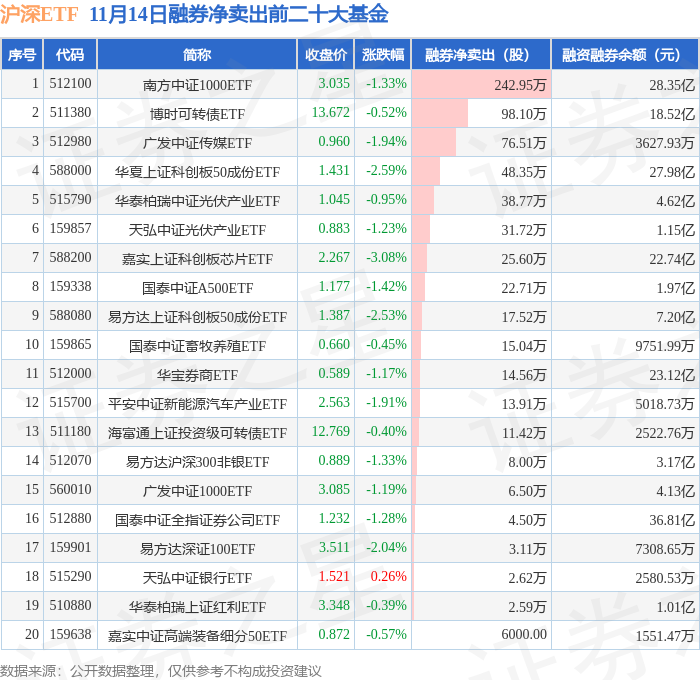700x680 pixels.
Task: Select 华夏上证科创板50成份ETF name
Action: [x=197, y=172]
